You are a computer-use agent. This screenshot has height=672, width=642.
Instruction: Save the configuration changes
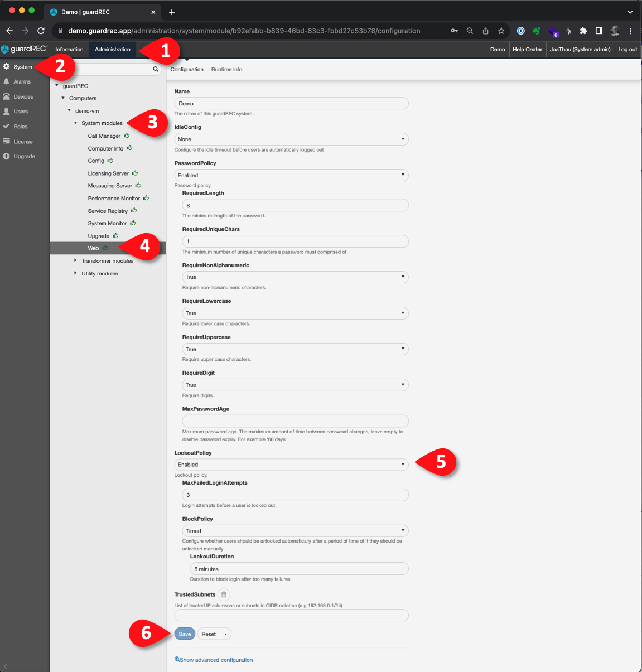click(185, 634)
